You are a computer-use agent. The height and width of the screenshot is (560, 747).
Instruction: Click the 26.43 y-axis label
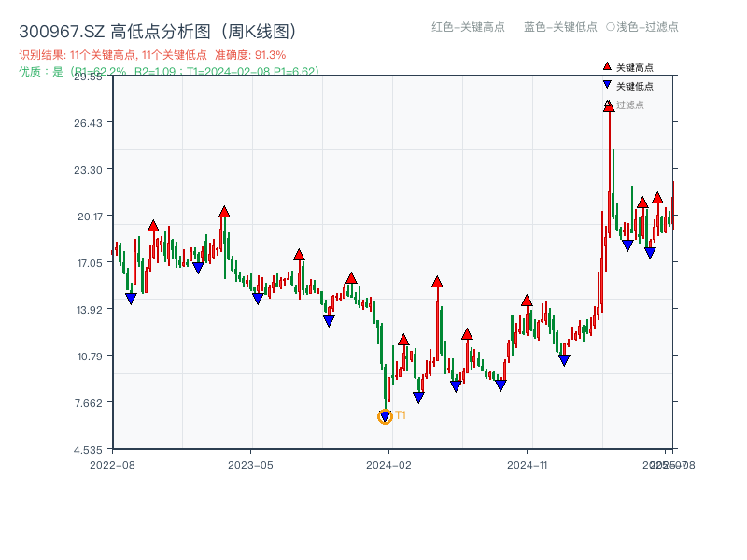[x=88, y=123]
